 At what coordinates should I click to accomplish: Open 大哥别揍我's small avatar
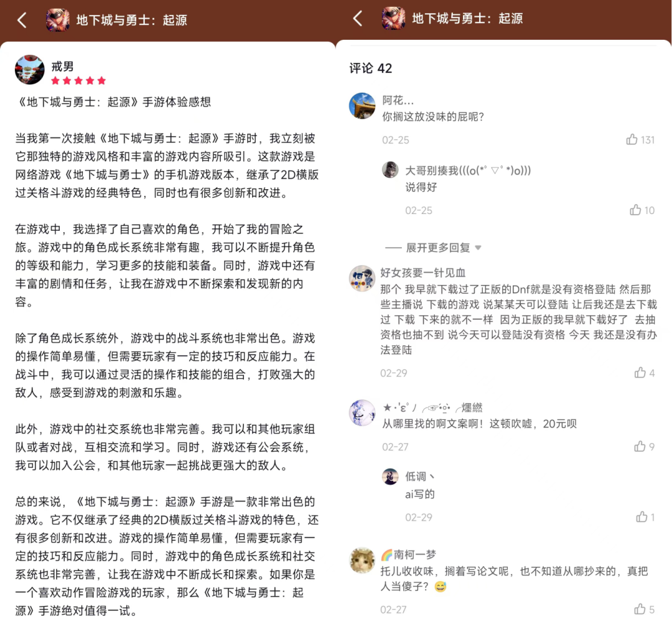(x=390, y=170)
